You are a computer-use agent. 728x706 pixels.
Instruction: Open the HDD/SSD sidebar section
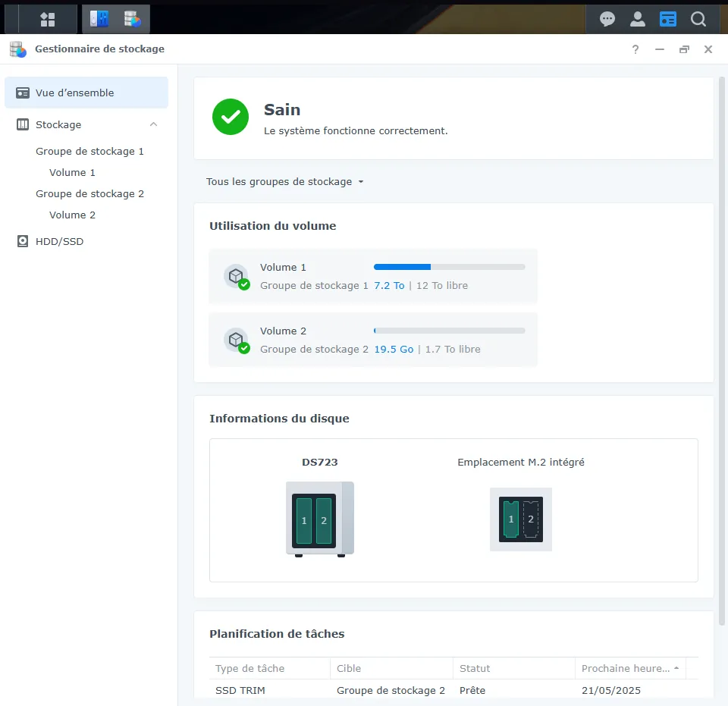pyautogui.click(x=59, y=241)
